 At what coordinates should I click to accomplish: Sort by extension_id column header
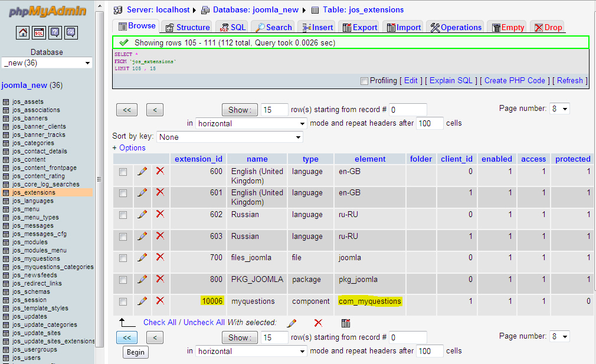(x=198, y=159)
